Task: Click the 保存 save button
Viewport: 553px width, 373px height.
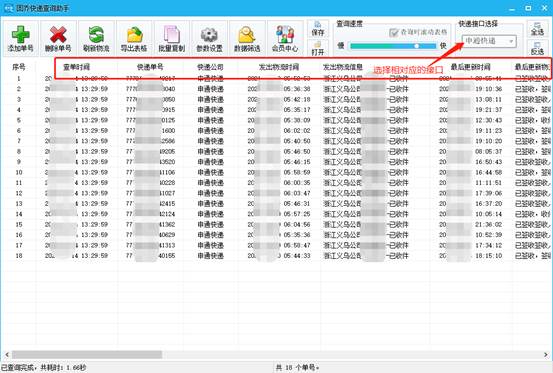Action: pyautogui.click(x=318, y=29)
